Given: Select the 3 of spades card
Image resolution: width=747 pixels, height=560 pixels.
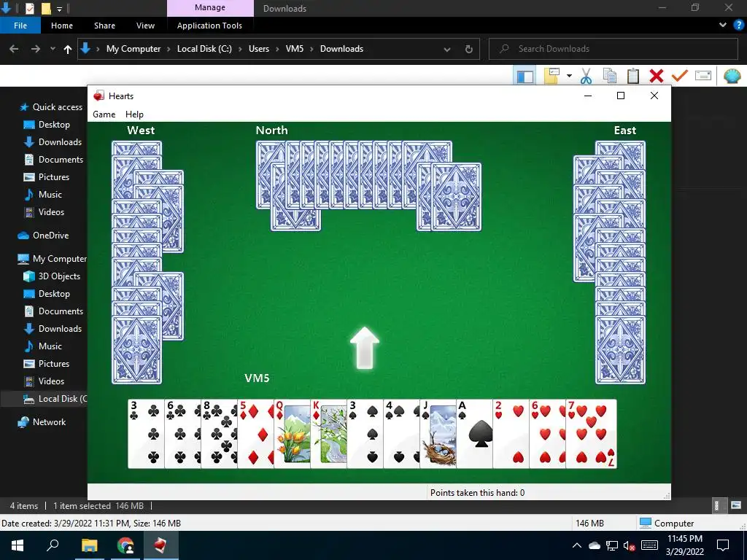Looking at the screenshot, I should [x=365, y=434].
